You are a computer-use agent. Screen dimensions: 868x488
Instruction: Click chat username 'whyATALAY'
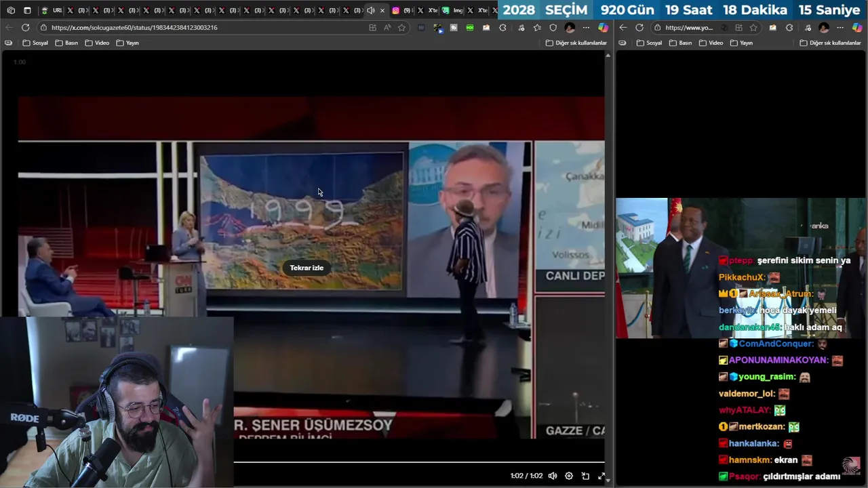tap(744, 410)
